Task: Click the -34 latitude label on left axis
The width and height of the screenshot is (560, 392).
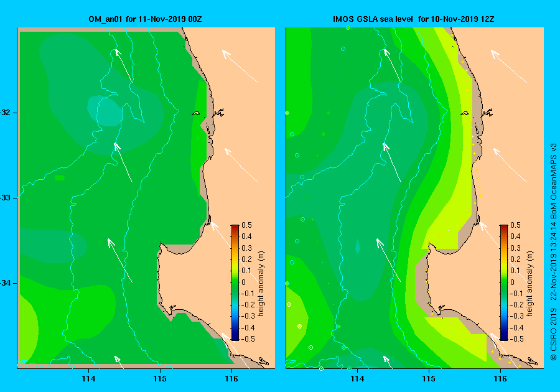Action: click(x=6, y=283)
